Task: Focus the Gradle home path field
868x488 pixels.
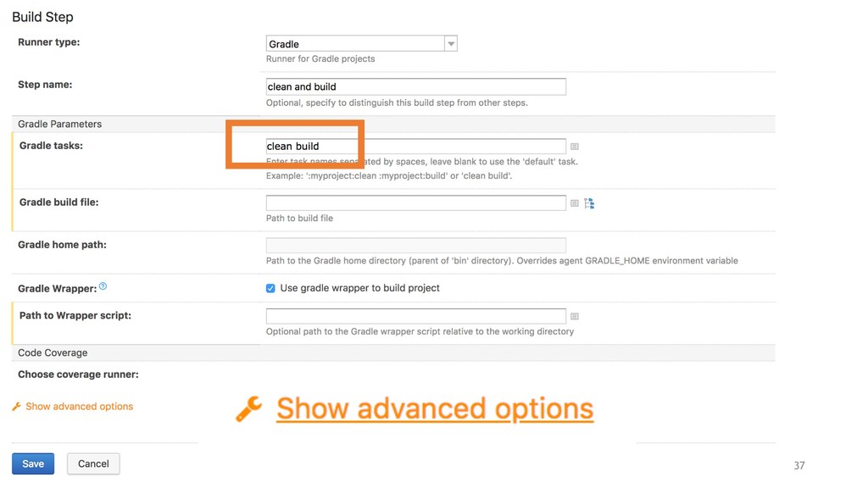Action: tap(415, 245)
